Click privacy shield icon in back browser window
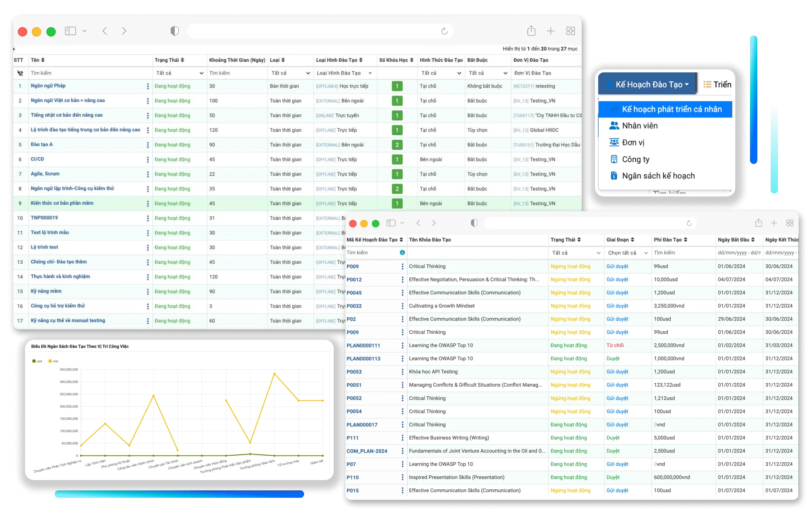 coord(175,31)
